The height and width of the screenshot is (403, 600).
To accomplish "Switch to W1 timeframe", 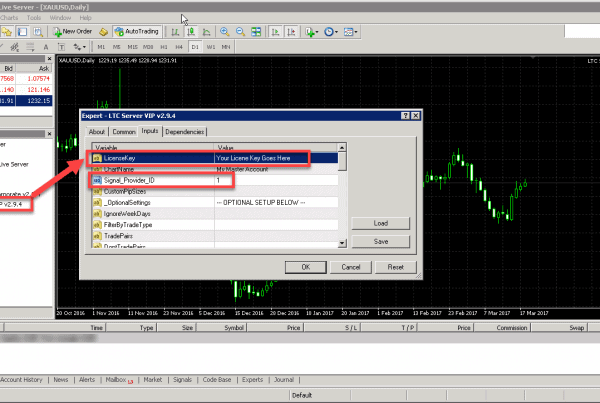I will 211,47.
